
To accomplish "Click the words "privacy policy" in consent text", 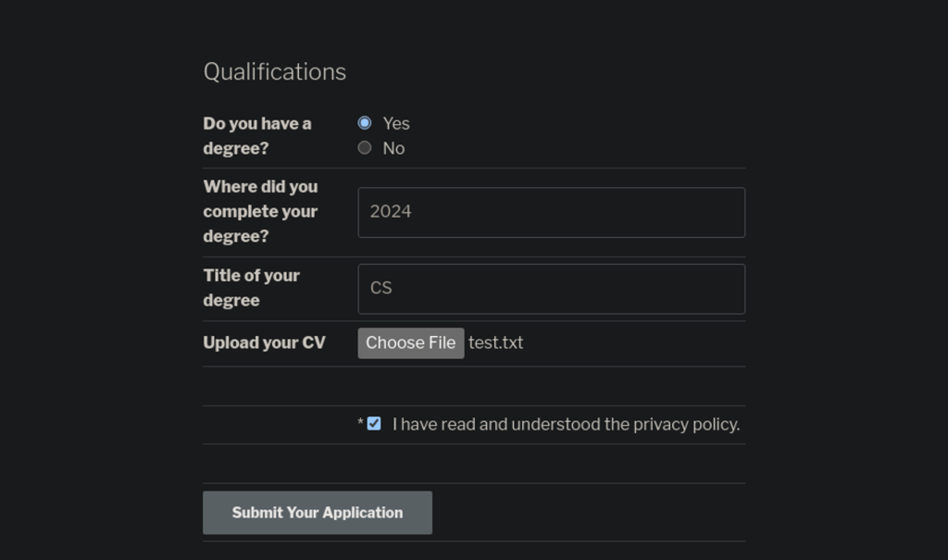I will pyautogui.click(x=686, y=424).
